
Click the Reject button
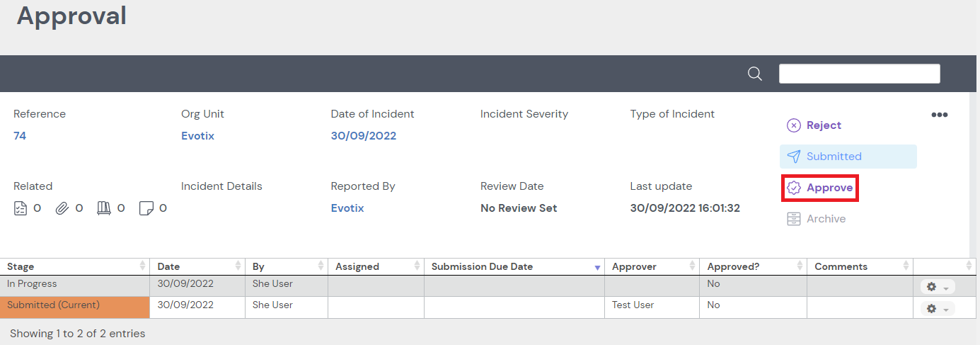(814, 125)
